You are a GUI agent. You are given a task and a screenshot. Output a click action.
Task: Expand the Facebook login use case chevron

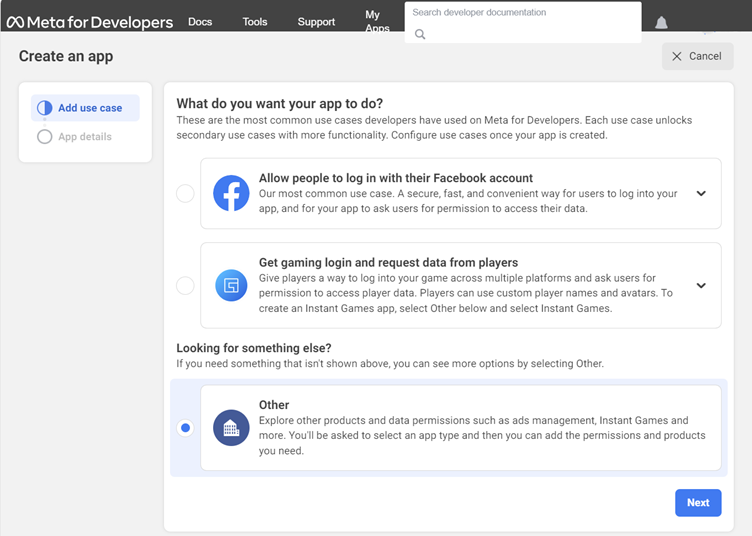click(x=701, y=194)
